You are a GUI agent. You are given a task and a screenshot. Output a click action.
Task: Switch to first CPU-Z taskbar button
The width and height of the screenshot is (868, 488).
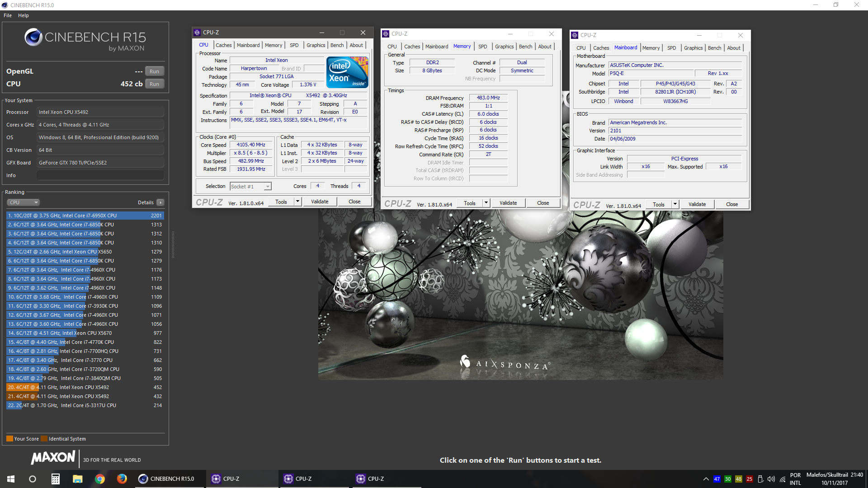click(x=242, y=479)
